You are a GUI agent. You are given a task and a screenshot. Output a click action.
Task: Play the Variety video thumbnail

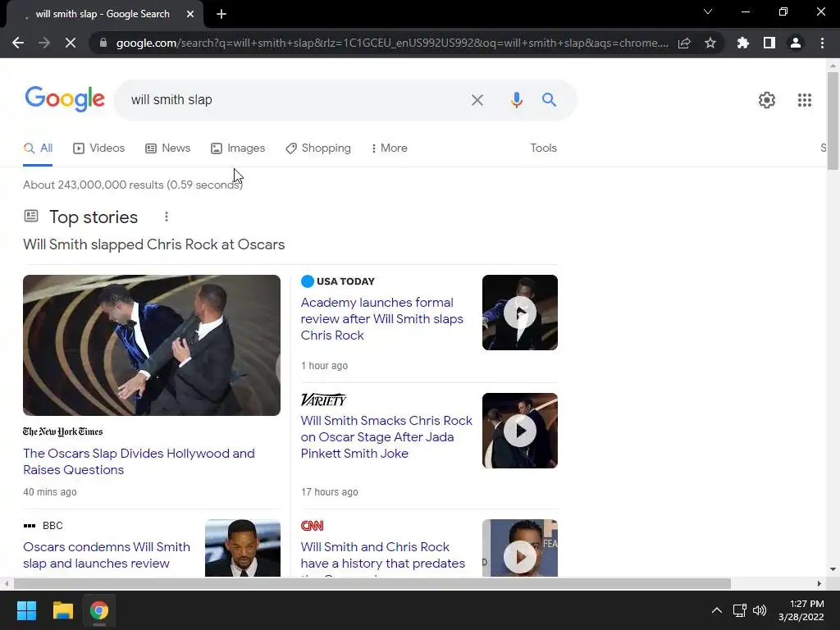519,430
